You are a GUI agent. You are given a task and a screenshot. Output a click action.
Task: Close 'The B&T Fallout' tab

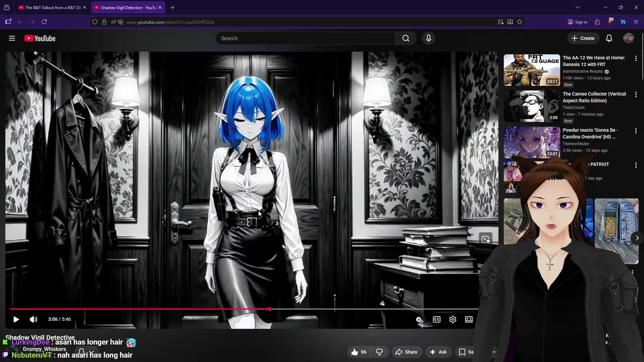point(85,8)
